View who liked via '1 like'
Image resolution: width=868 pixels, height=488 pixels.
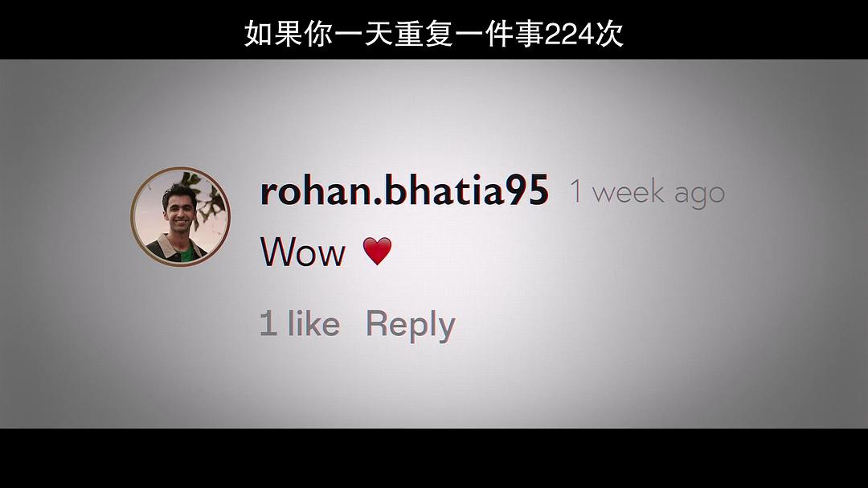tap(300, 323)
